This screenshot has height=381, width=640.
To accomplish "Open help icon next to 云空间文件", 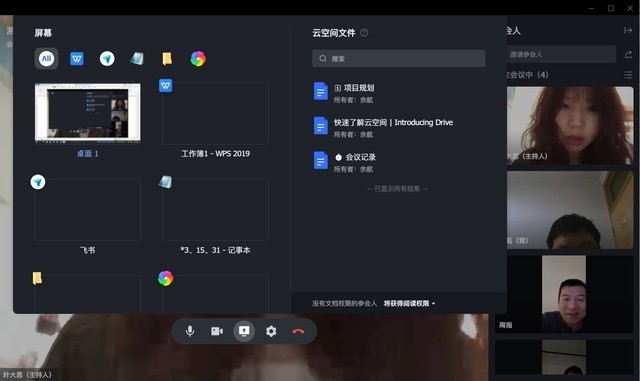I will [364, 33].
